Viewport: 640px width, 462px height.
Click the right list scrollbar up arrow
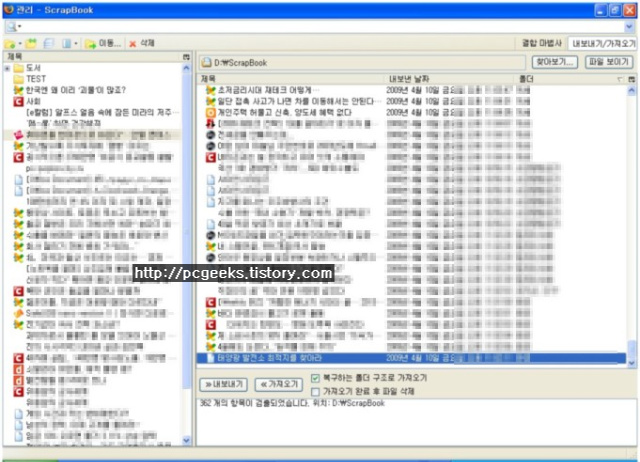tap(631, 90)
